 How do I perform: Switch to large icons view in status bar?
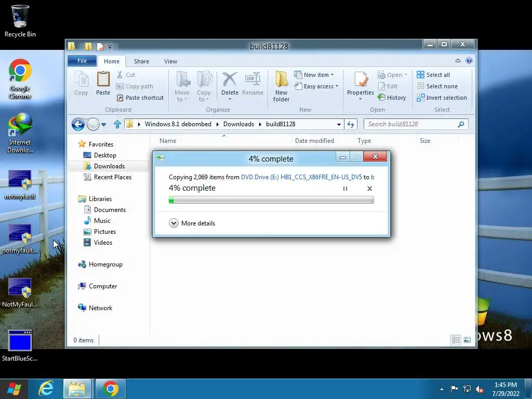coord(467,340)
